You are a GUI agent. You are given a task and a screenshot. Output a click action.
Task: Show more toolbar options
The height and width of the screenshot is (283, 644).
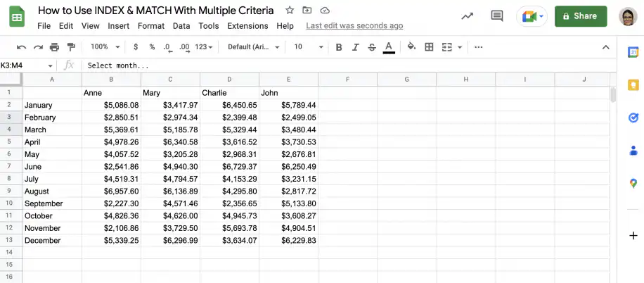(478, 47)
